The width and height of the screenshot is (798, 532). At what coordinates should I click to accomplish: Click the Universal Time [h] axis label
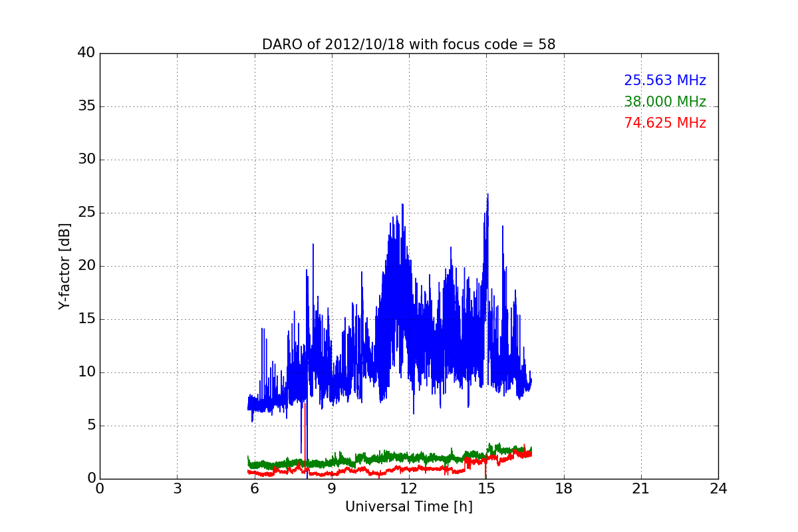coord(408,507)
